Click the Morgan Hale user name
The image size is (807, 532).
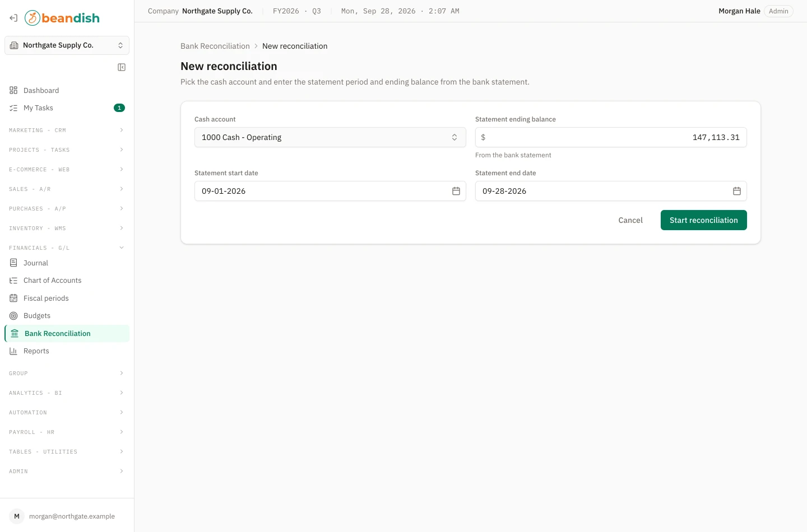click(739, 11)
